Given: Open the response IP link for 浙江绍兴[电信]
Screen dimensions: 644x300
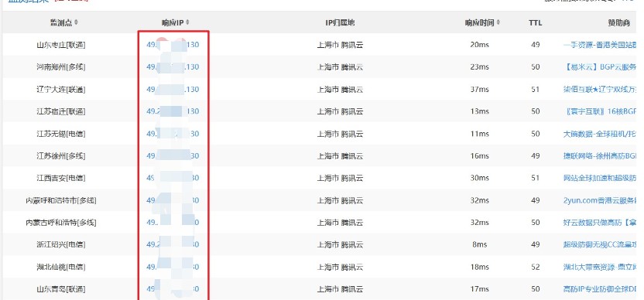Looking at the screenshot, I should [173, 244].
